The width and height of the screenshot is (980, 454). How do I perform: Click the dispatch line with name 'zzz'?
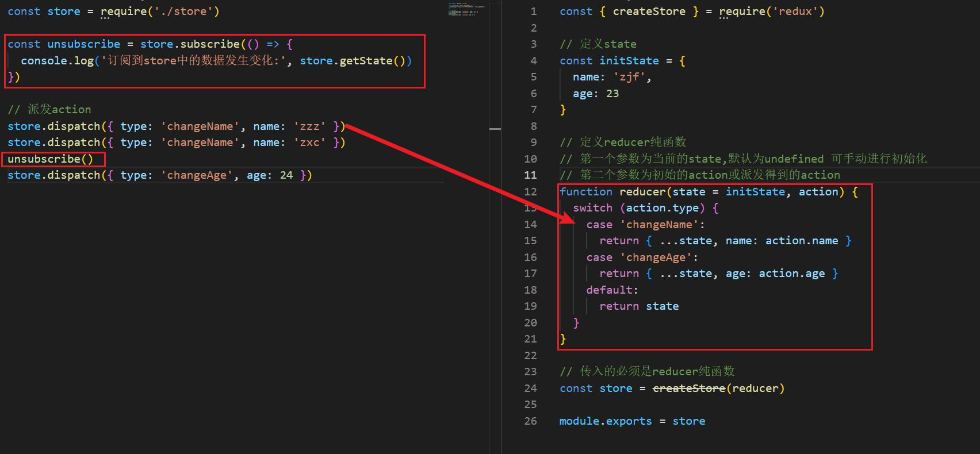click(177, 126)
